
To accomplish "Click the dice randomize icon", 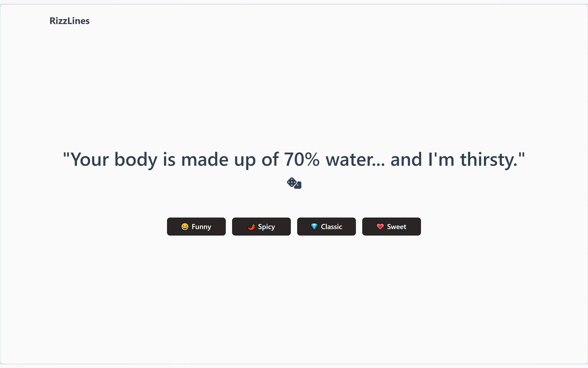I will click(x=294, y=183).
